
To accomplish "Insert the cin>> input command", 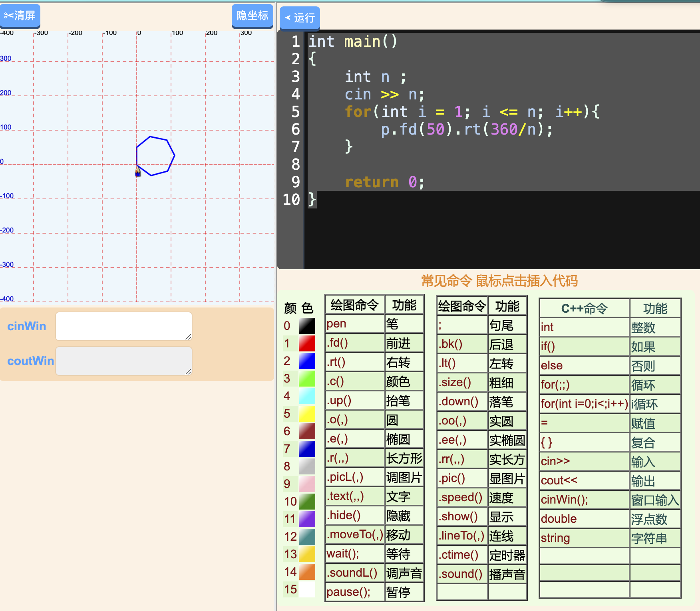I will (585, 461).
